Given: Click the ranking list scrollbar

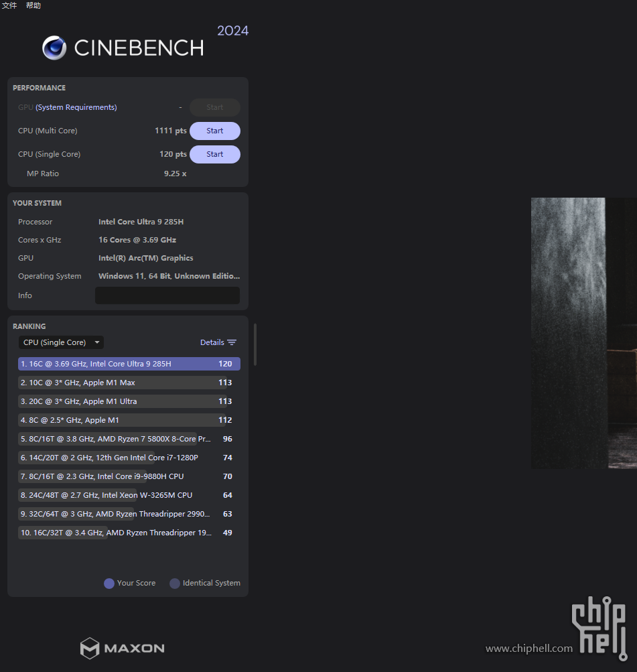Looking at the screenshot, I should [x=255, y=344].
